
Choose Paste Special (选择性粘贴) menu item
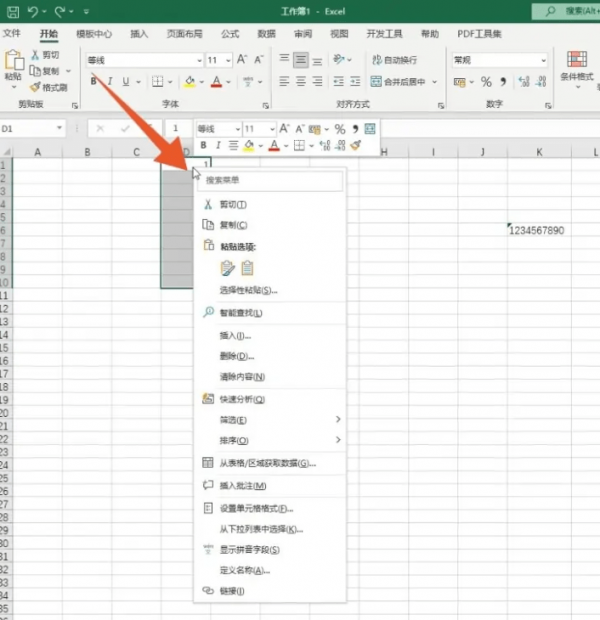click(x=270, y=290)
